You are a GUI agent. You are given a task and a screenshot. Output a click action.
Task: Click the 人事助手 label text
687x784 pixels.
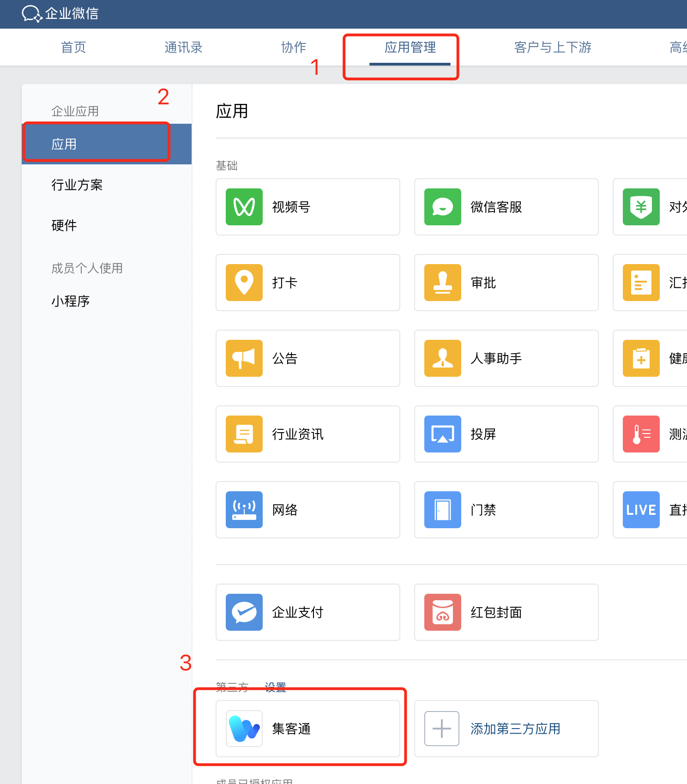(x=496, y=358)
